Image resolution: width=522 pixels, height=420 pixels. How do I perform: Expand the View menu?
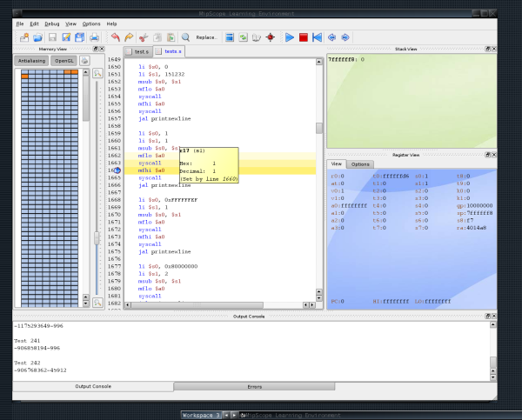tap(70, 23)
